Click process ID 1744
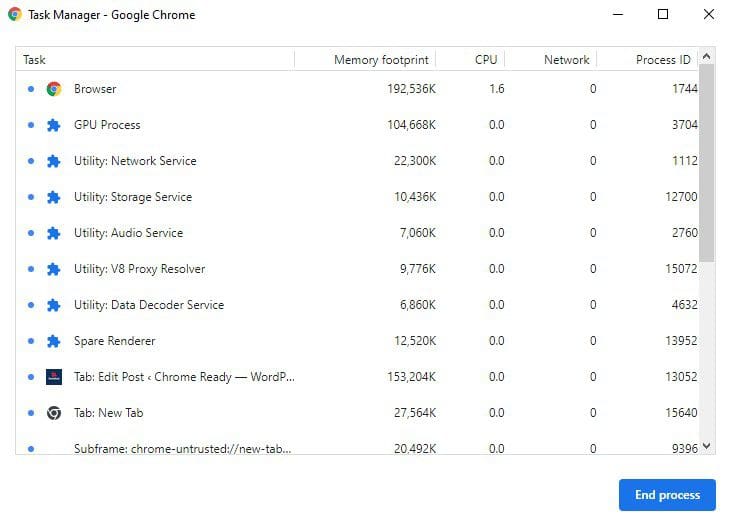The width and height of the screenshot is (730, 525). tap(685, 89)
